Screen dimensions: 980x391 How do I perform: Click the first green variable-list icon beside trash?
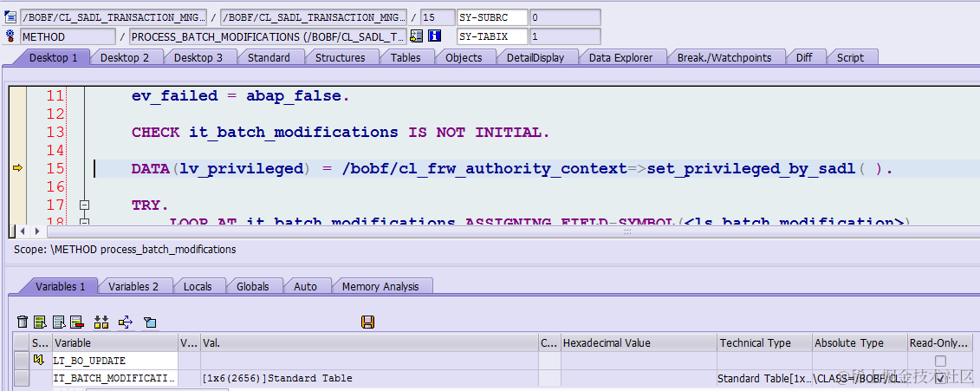(41, 323)
